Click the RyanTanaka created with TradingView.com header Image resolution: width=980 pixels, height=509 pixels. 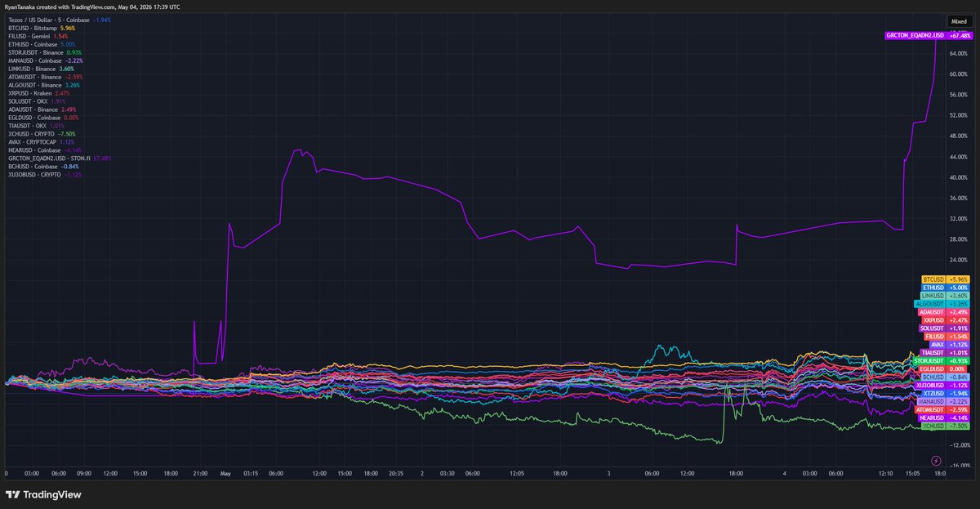(x=92, y=7)
